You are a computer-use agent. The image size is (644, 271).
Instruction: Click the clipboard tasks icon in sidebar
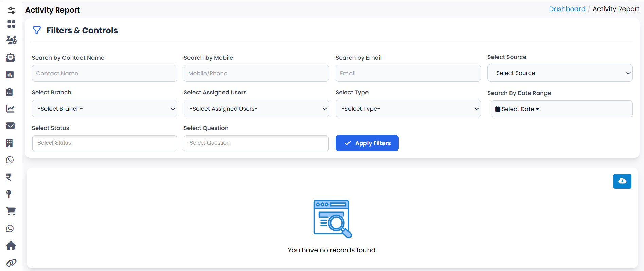10,92
